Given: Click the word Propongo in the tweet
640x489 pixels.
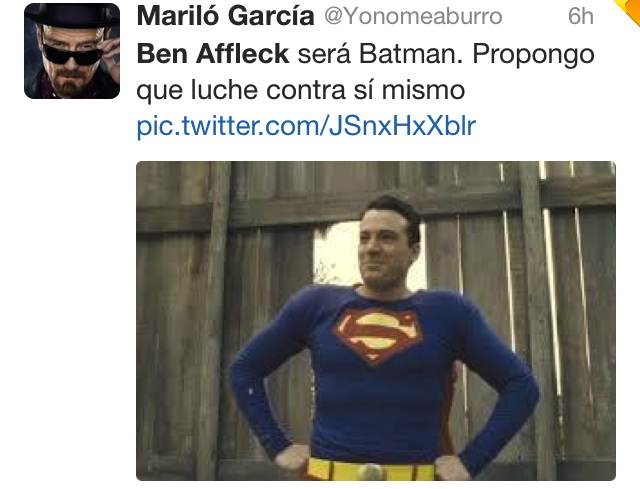Looking at the screenshot, I should 533,55.
